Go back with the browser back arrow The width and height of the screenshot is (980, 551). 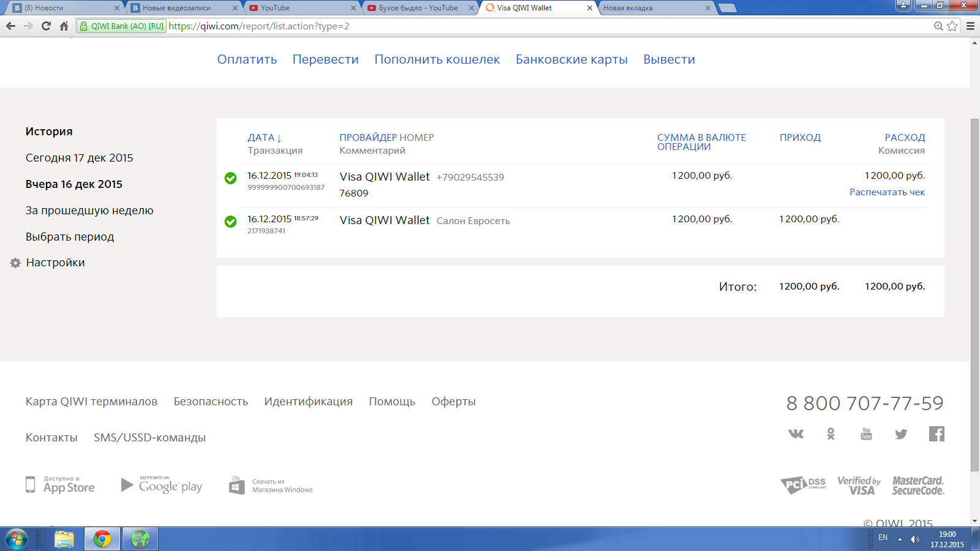coord(10,26)
